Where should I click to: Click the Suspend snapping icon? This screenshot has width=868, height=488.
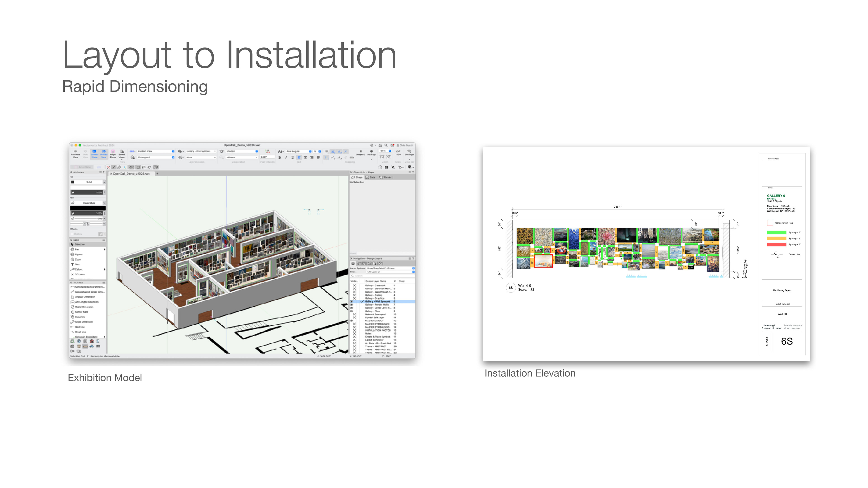[361, 152]
